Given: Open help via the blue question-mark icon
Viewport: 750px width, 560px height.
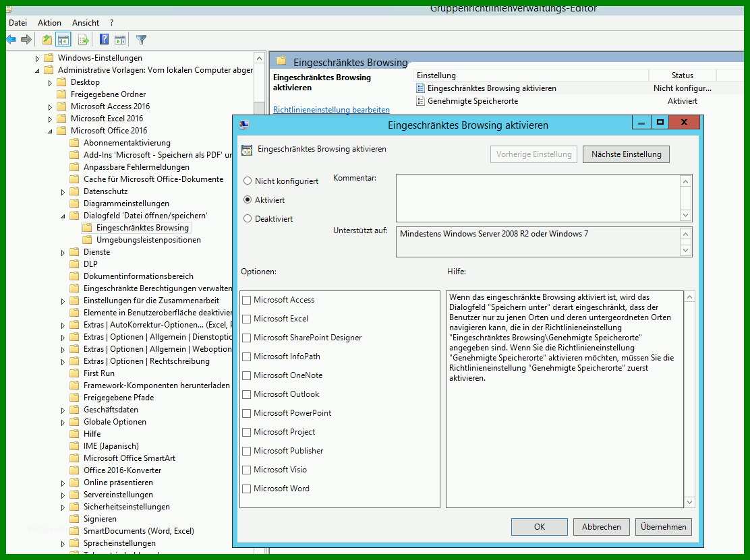Looking at the screenshot, I should tap(104, 40).
